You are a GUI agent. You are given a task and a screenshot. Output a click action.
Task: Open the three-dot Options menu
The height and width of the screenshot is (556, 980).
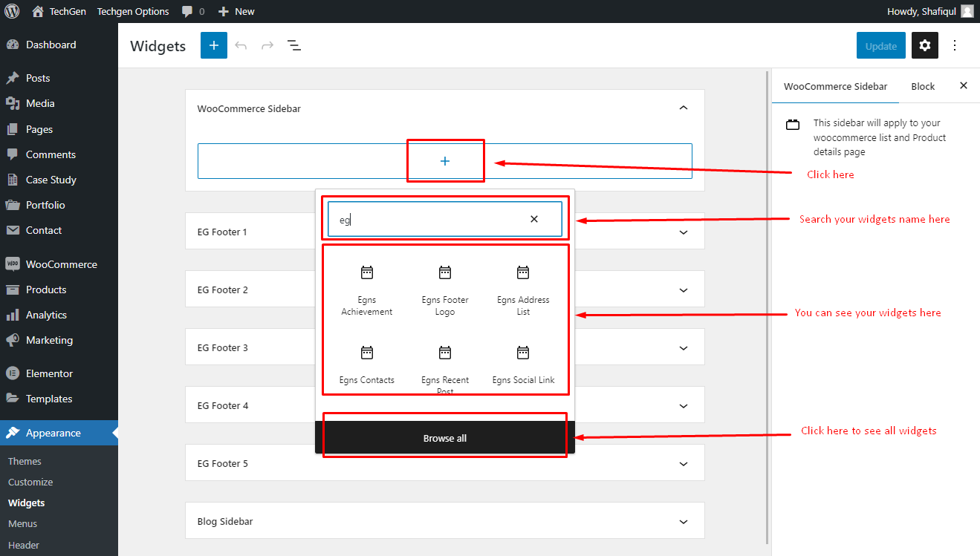pos(955,45)
